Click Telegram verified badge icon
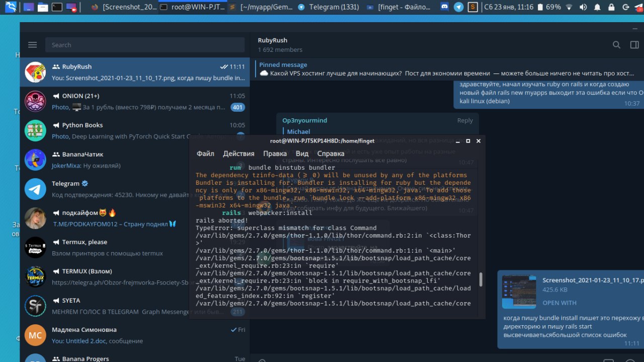Screen dimensions: 644x362 coord(85,184)
